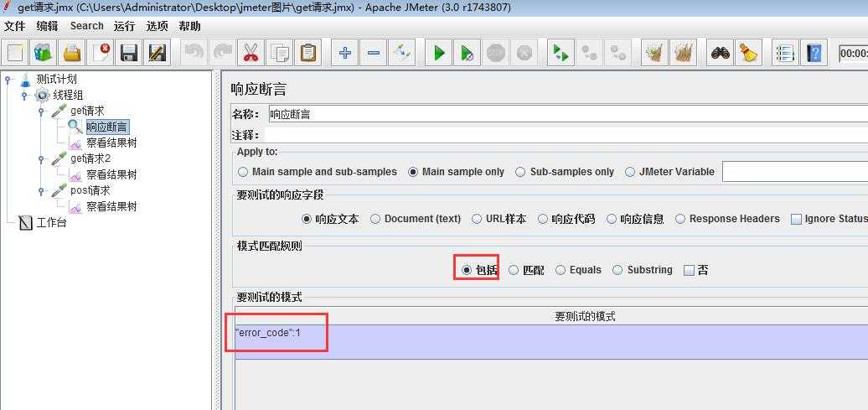Close the test plan using toolbar icon
Viewport: 868px width, 410px height.
101,53
